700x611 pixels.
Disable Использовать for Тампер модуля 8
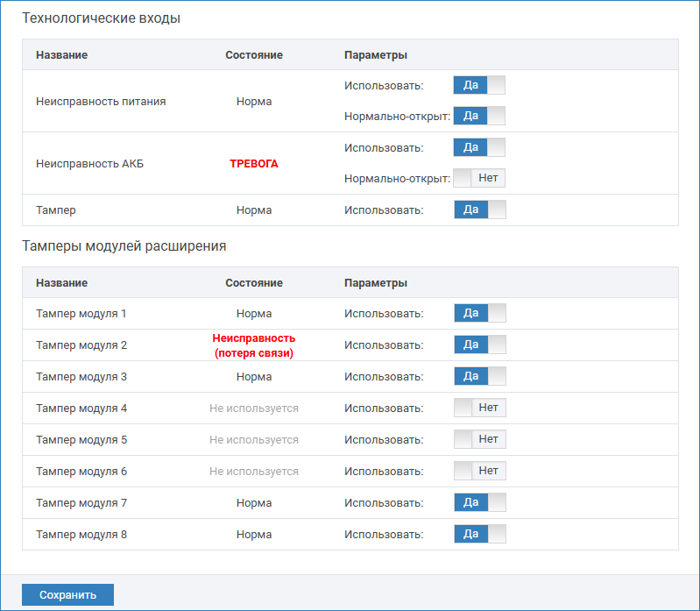(x=480, y=534)
